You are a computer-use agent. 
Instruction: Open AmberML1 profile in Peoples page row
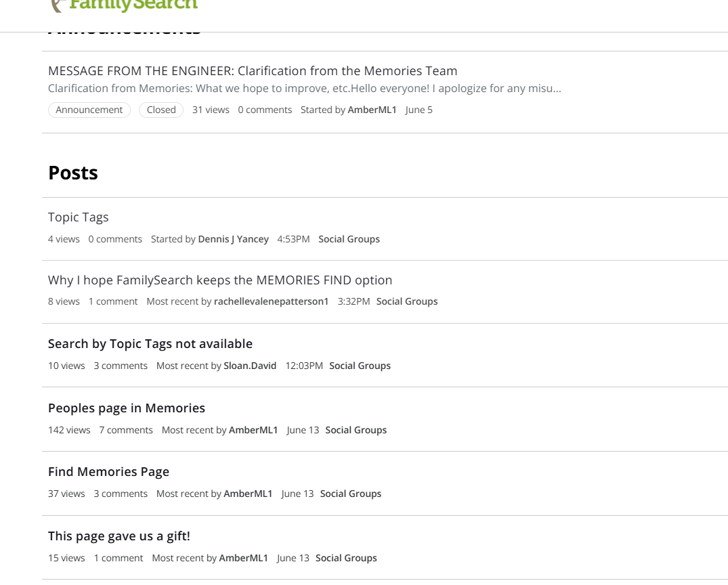(x=253, y=431)
